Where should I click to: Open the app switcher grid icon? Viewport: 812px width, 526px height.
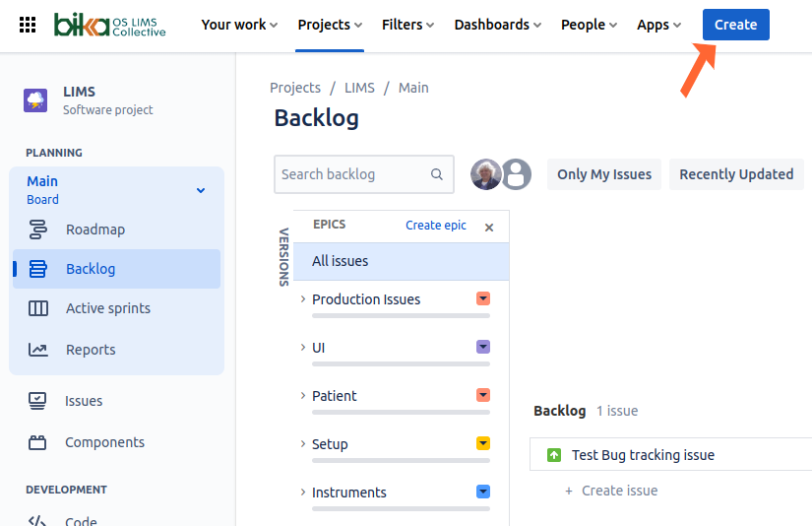click(x=28, y=25)
